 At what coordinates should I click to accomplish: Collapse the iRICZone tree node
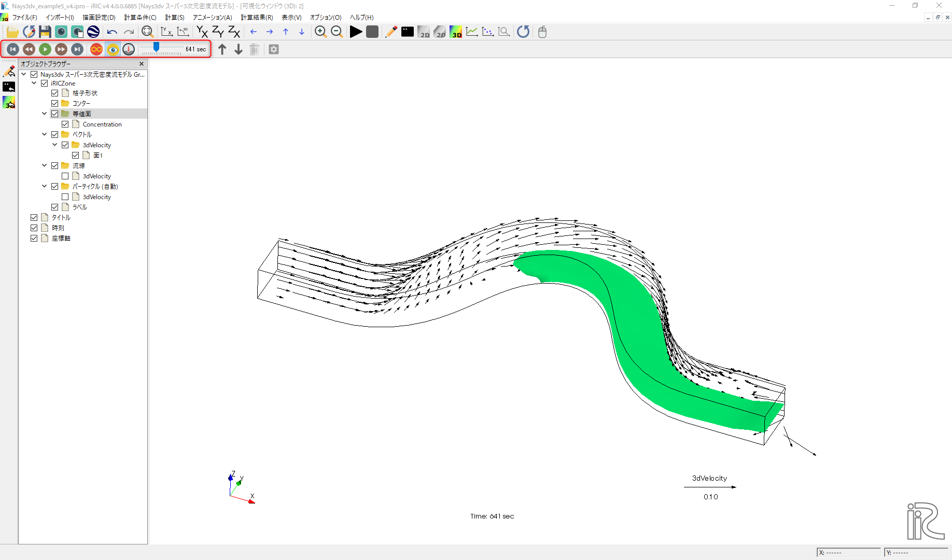34,83
